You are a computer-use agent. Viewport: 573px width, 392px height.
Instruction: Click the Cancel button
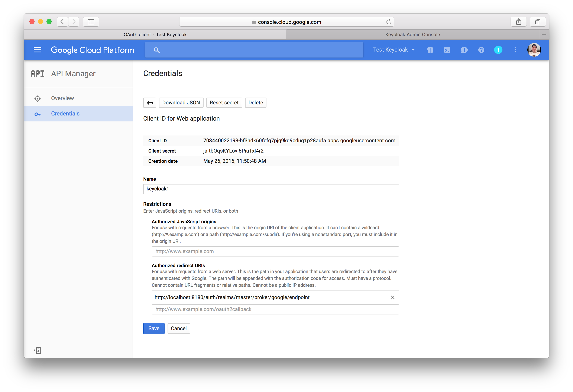178,329
